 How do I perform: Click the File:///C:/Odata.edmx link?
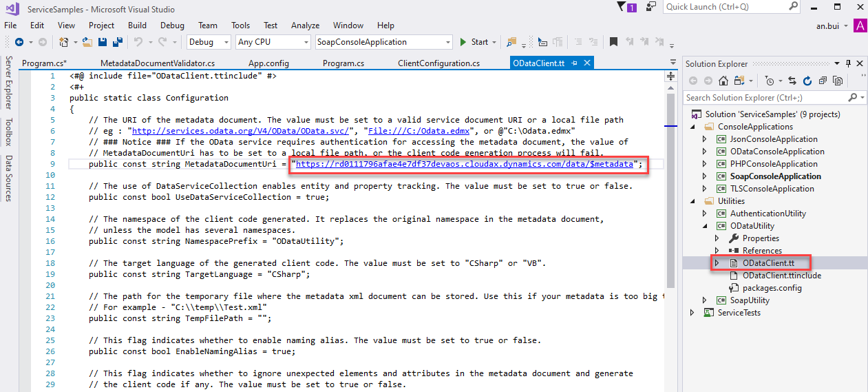tap(419, 130)
